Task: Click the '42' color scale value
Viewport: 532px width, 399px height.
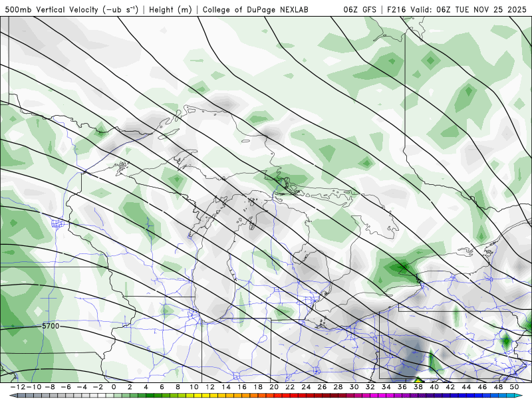Action: click(x=450, y=387)
